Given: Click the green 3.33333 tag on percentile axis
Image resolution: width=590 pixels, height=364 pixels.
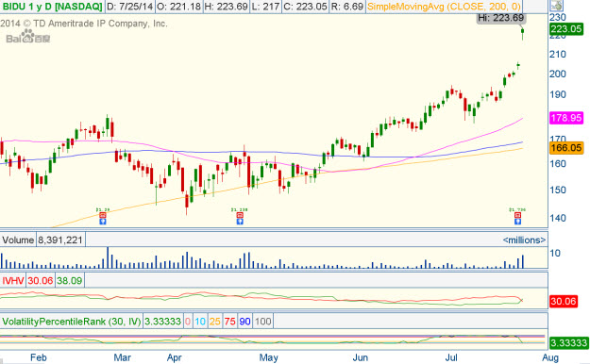Looking at the screenshot, I should click(568, 342).
